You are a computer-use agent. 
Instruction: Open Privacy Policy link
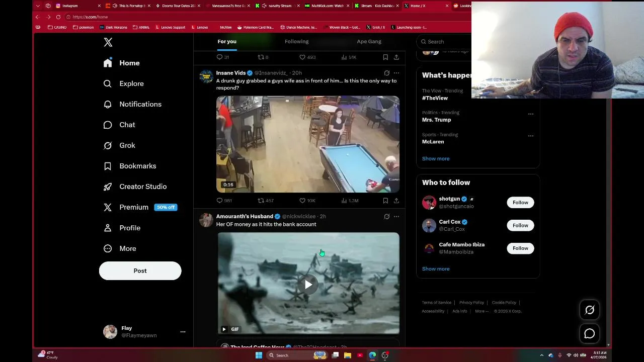coord(471,303)
